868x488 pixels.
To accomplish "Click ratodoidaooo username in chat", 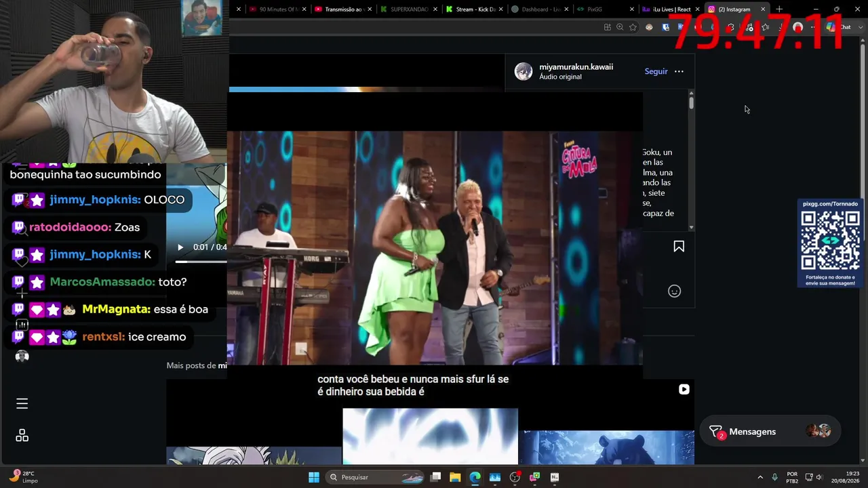I will point(70,227).
